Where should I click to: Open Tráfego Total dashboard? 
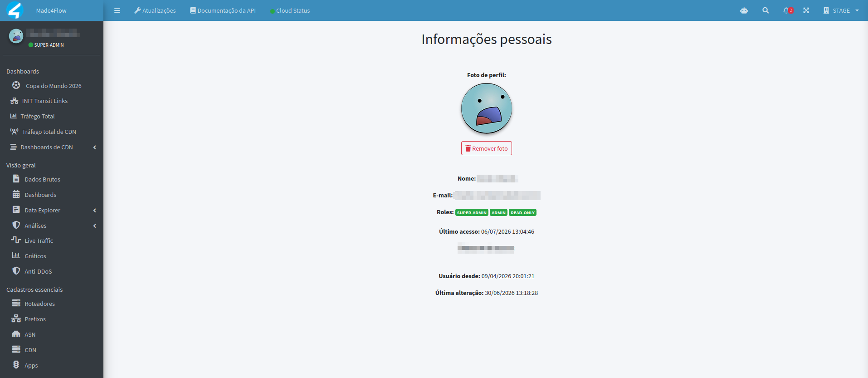pos(38,116)
